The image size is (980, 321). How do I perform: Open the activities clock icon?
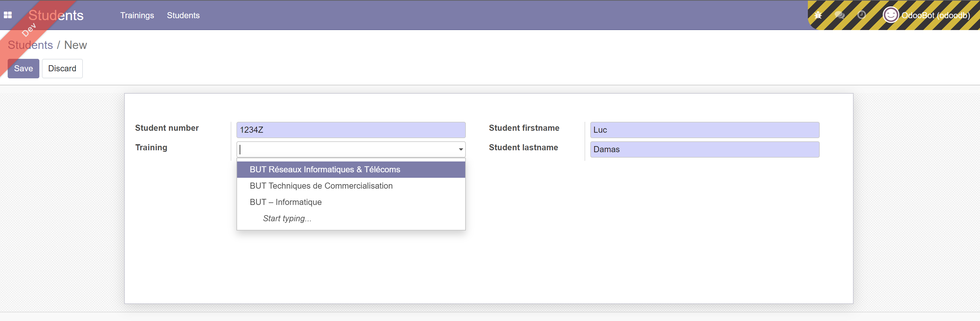click(x=861, y=15)
